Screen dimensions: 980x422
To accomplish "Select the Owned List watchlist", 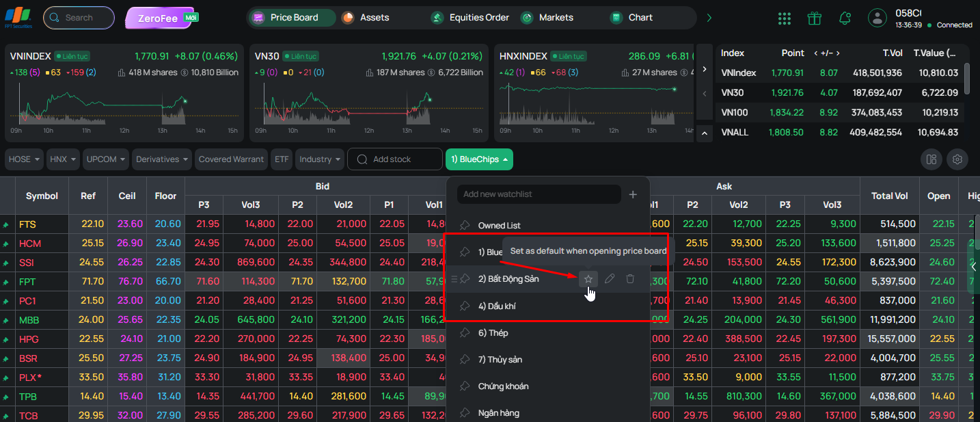I will point(500,225).
